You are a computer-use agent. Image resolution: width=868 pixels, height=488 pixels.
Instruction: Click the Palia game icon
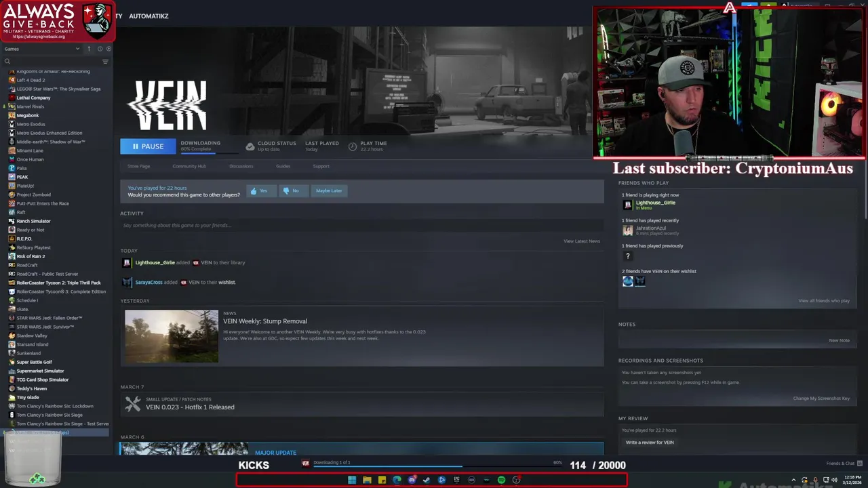(12, 168)
